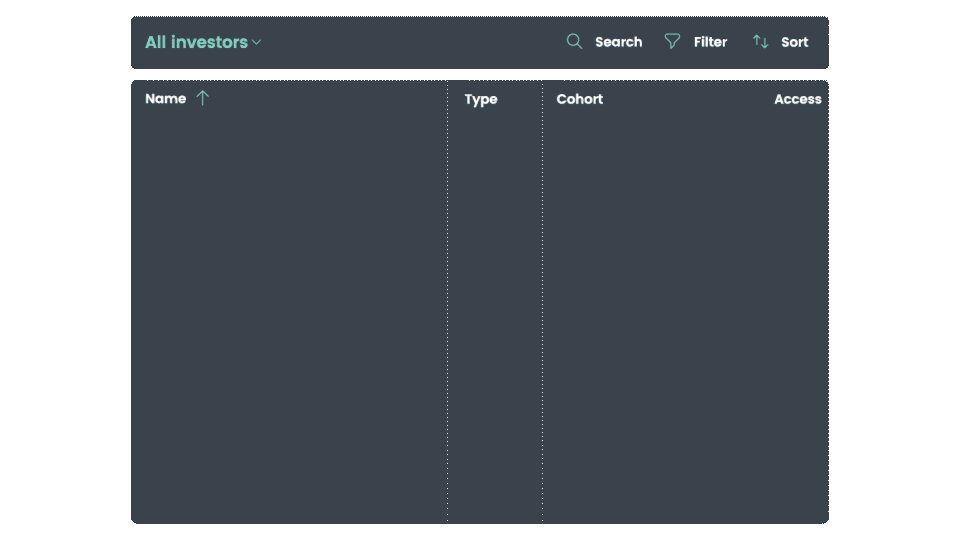
Task: Sort by the Name column header
Action: click(x=165, y=99)
